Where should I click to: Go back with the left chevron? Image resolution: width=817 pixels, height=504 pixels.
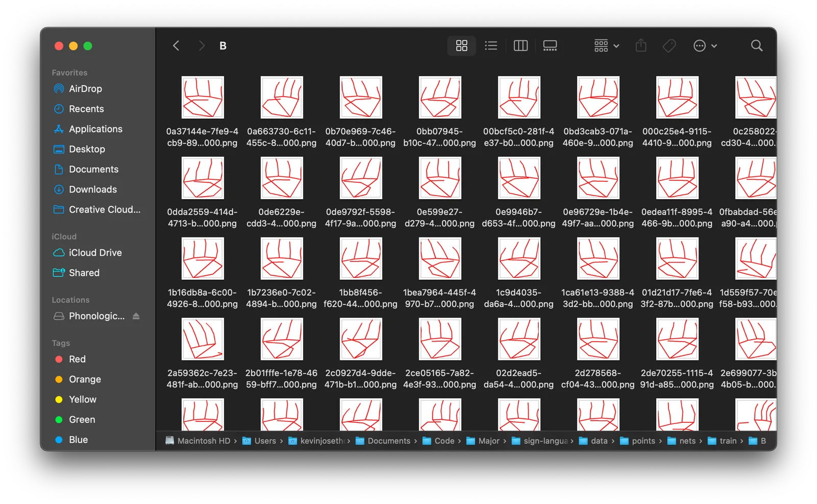tap(176, 46)
